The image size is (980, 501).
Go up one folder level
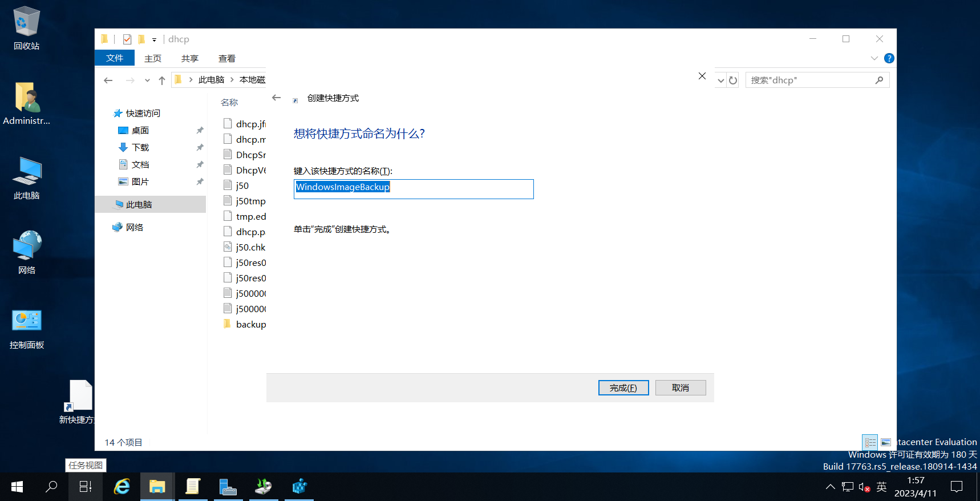click(162, 80)
